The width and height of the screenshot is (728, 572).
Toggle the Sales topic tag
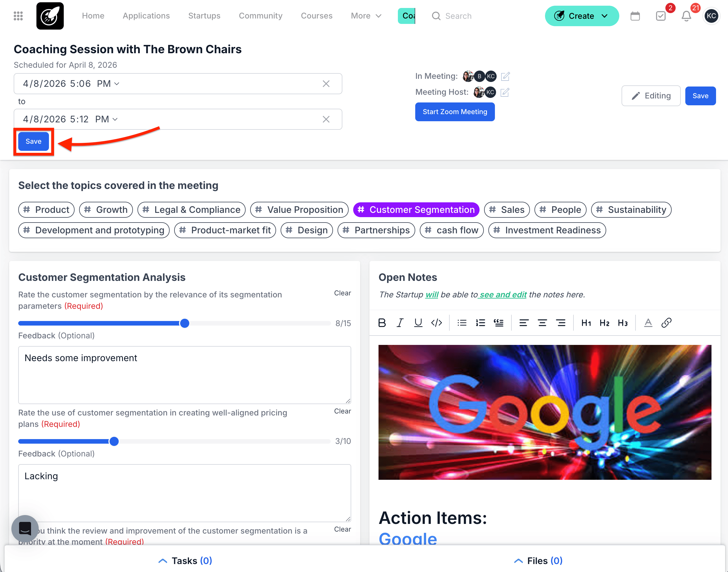tap(507, 210)
